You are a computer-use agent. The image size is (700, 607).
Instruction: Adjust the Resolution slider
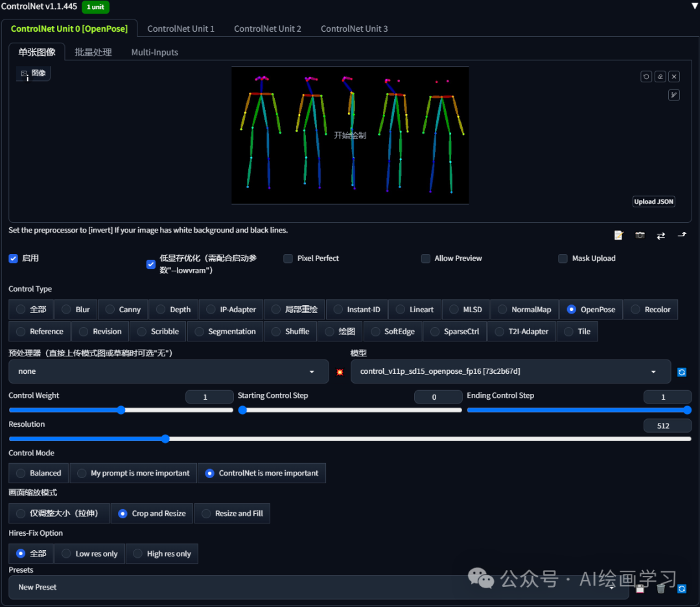point(350,439)
